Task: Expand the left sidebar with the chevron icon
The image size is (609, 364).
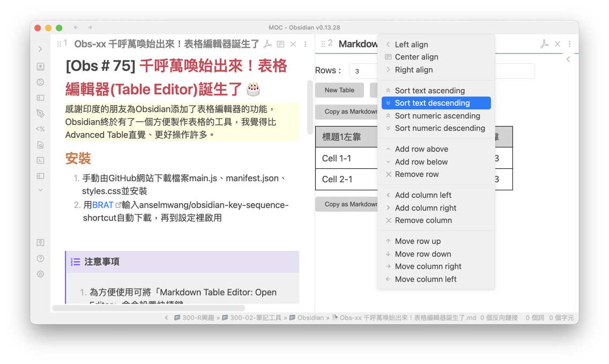Action: [x=40, y=49]
